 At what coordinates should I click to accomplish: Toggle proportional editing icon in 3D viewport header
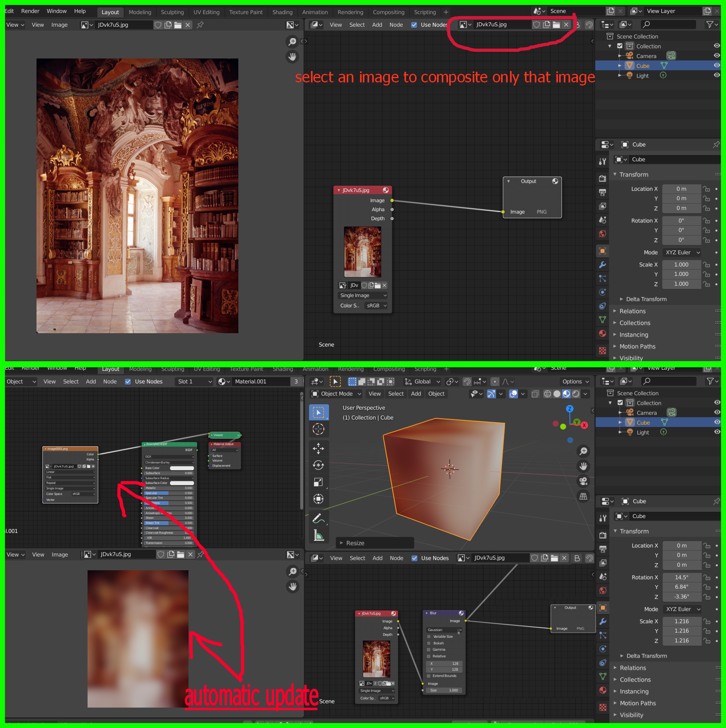(x=495, y=381)
